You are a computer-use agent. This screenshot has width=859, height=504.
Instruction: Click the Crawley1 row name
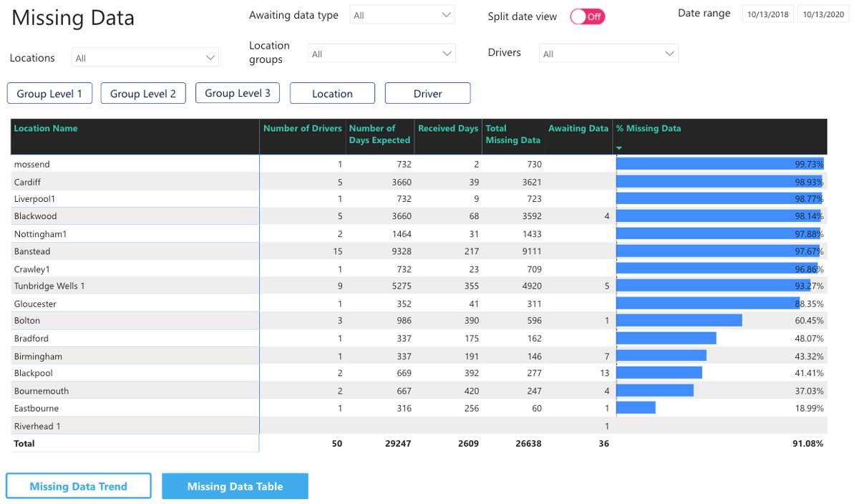coord(31,269)
